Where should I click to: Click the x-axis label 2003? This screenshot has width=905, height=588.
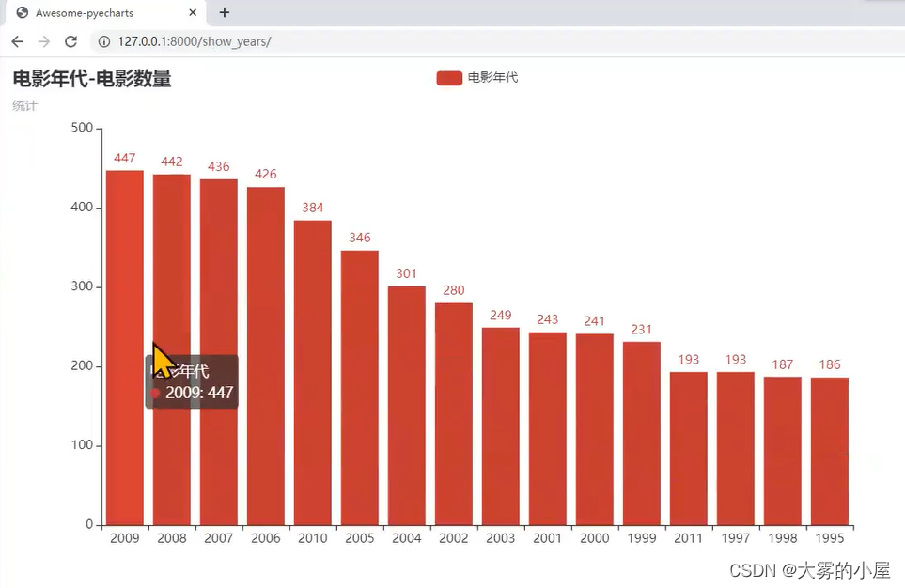click(x=500, y=538)
